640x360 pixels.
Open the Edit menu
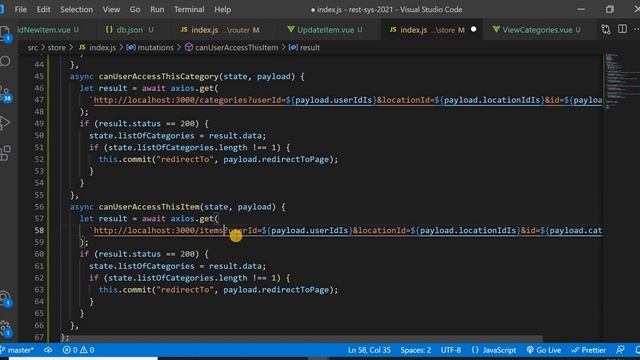tap(43, 9)
